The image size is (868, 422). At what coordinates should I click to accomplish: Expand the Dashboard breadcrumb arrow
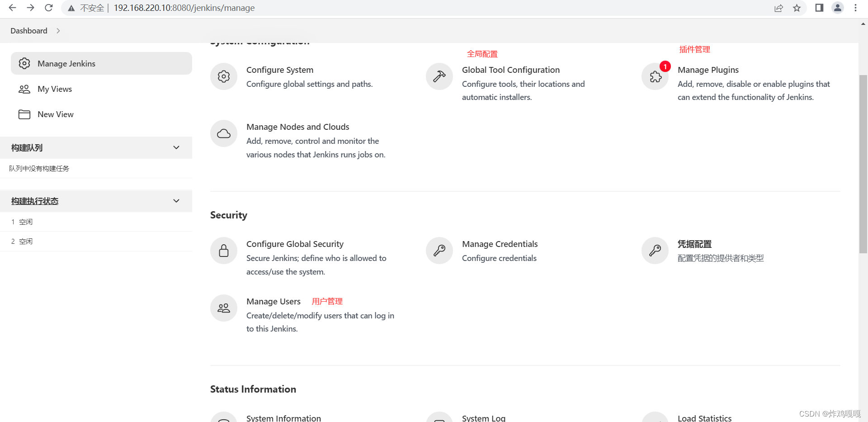coord(58,31)
